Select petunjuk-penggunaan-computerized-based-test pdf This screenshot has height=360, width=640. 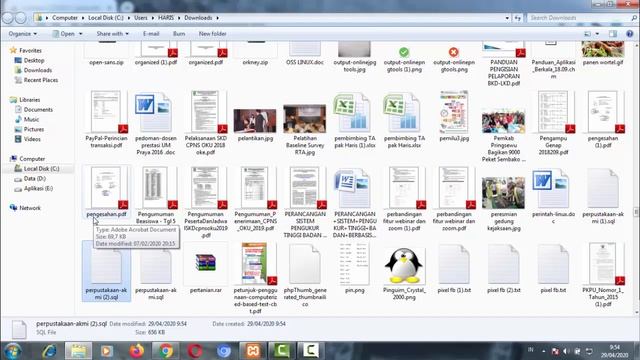click(255, 278)
